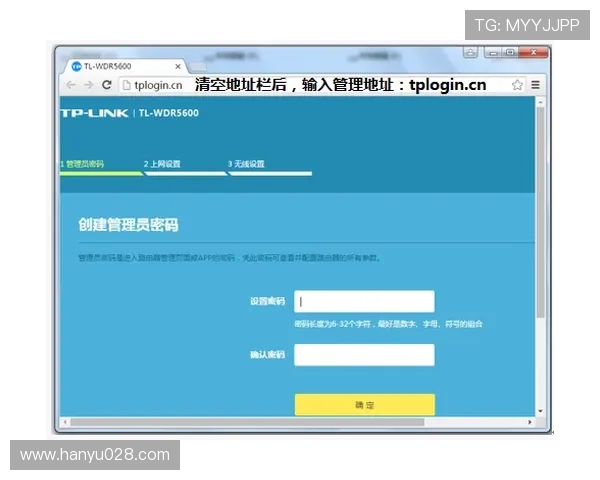600x480 pixels.
Task: Click the browser forward arrow
Action: click(x=88, y=85)
